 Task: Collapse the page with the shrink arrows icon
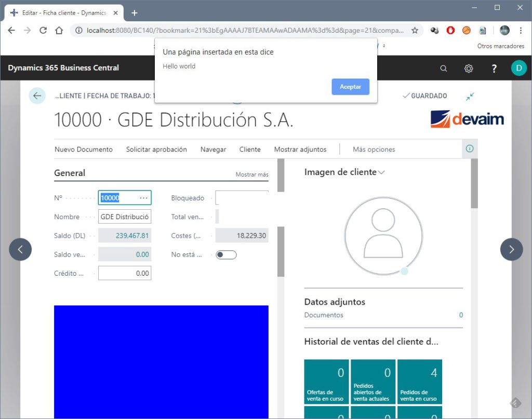470,97
